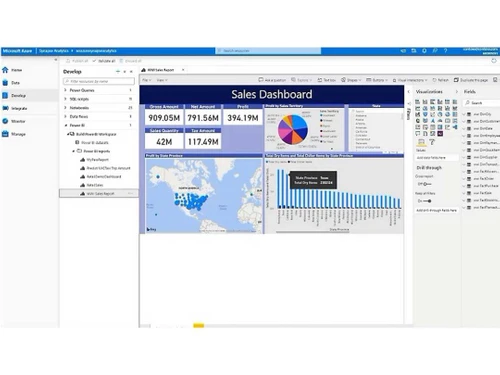The height and width of the screenshot is (375, 500).
Task: Click Duplicate this page
Action: [x=471, y=80]
